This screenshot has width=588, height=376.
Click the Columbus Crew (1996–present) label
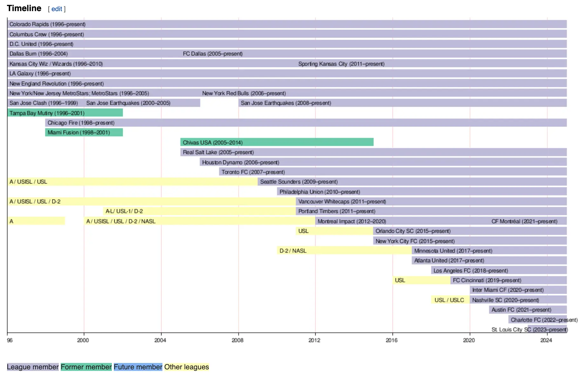click(x=47, y=34)
